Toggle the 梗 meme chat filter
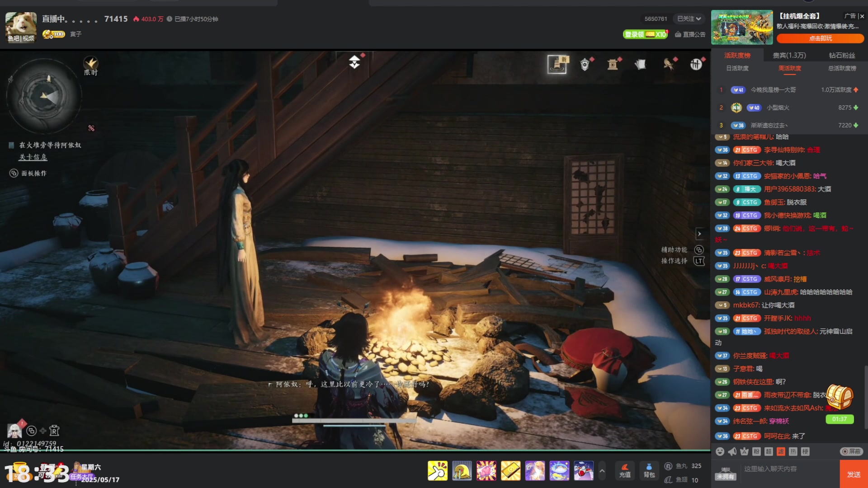Viewport: 868px width, 488px height. click(805, 451)
